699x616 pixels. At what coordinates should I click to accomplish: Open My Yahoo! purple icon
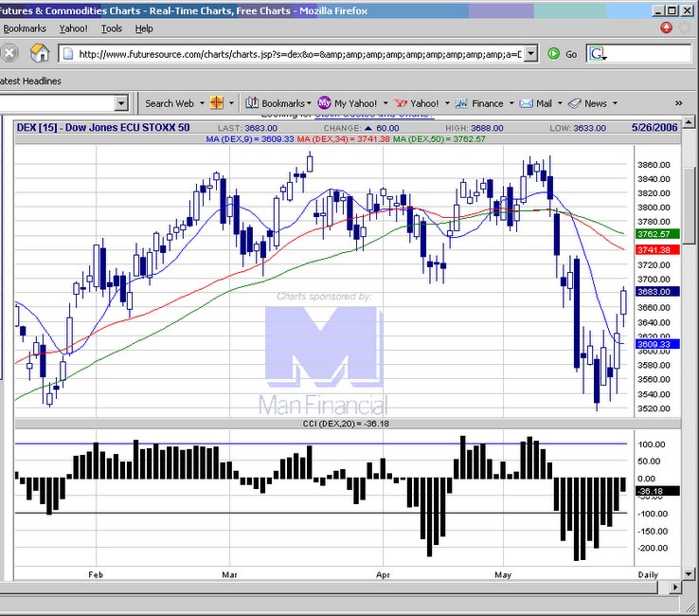(x=324, y=103)
